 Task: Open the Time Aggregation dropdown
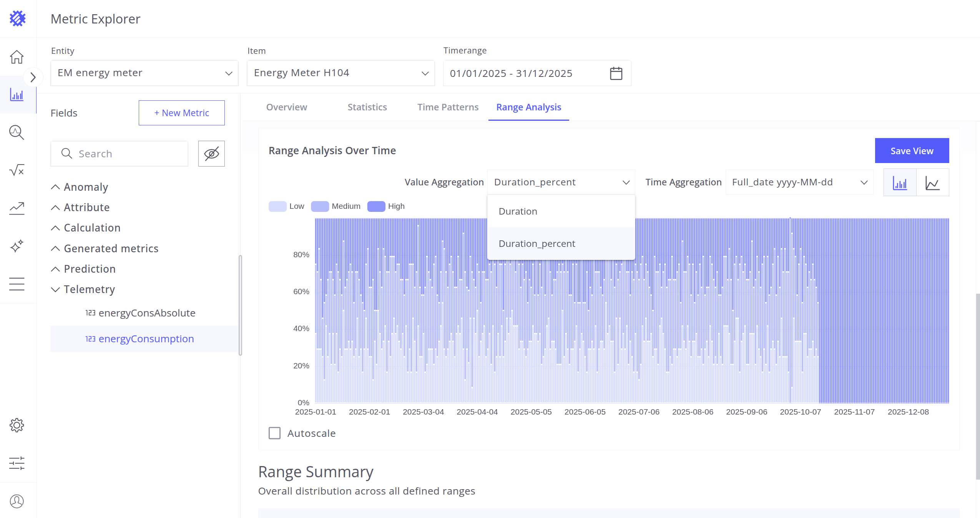coord(799,182)
